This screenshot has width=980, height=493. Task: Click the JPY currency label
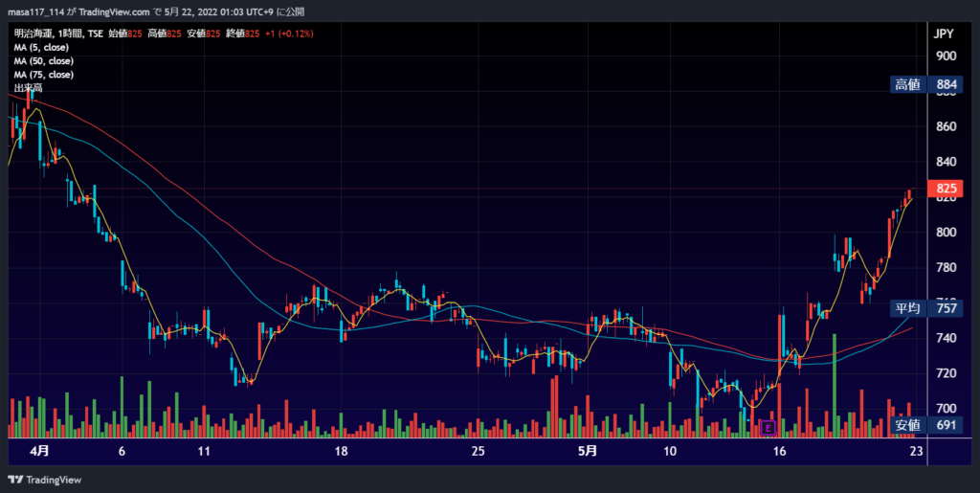(943, 34)
